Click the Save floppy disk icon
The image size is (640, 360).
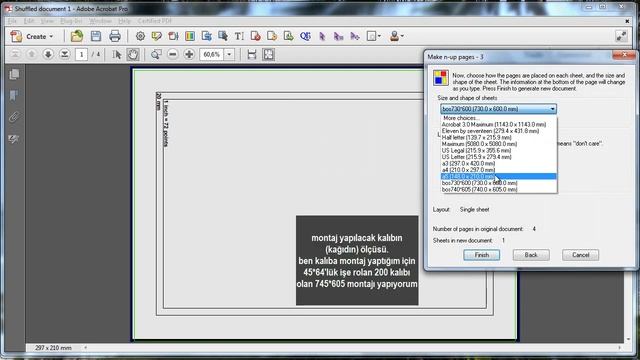[96, 36]
